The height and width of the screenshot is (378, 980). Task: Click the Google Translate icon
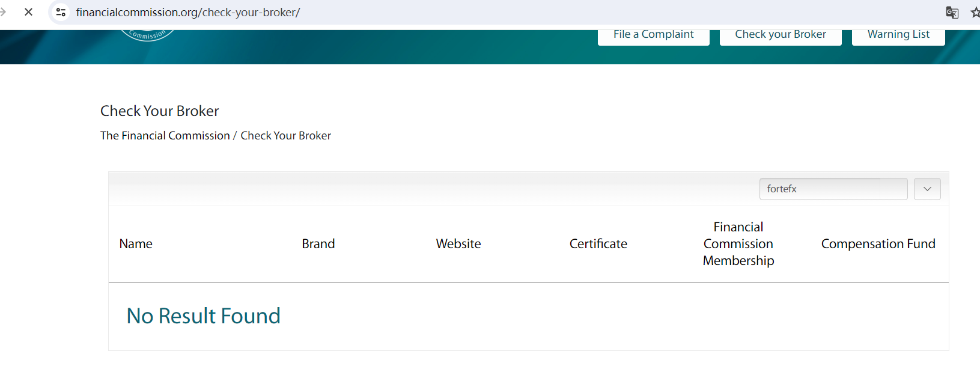[x=952, y=12]
